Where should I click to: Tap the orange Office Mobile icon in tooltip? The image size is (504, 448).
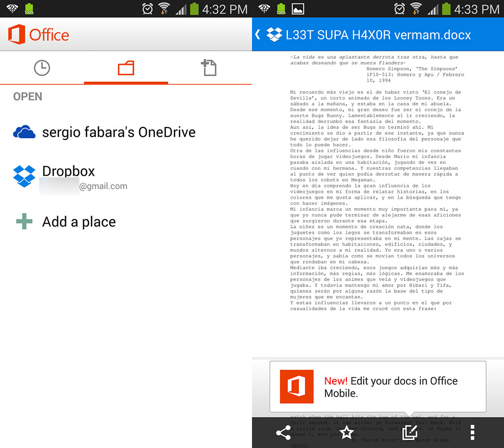click(x=297, y=386)
